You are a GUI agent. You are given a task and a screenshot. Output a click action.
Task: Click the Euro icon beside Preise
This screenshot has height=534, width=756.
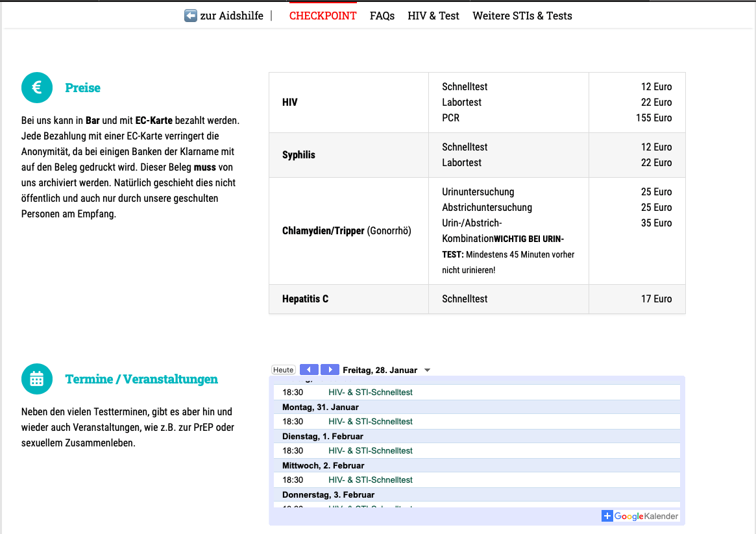coord(36,88)
